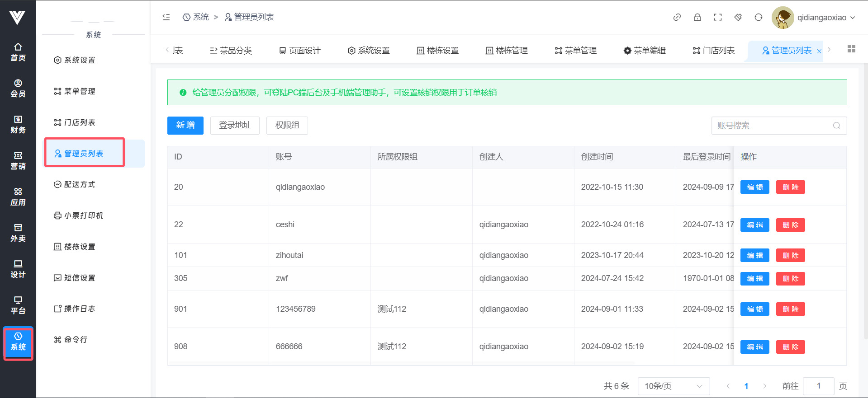Open the 财务 finance section in sidebar

pyautogui.click(x=18, y=124)
